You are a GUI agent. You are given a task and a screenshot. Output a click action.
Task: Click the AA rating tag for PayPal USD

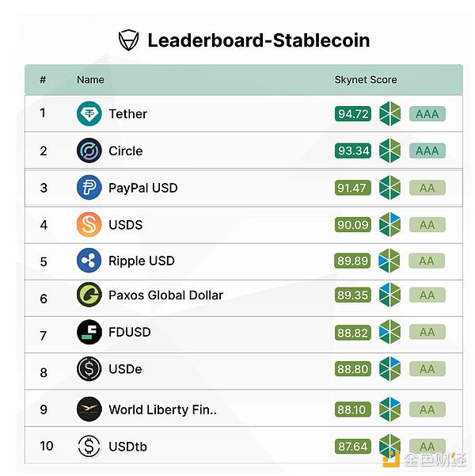click(x=427, y=188)
